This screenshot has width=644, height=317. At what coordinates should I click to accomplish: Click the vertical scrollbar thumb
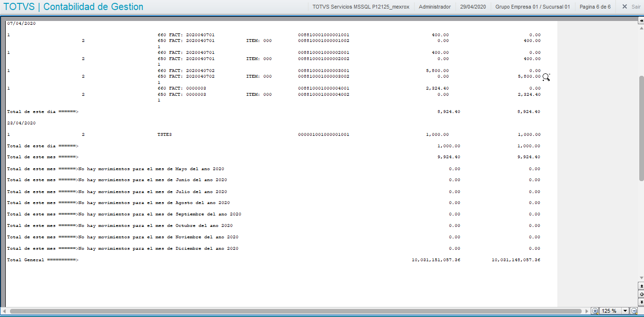coord(641,128)
